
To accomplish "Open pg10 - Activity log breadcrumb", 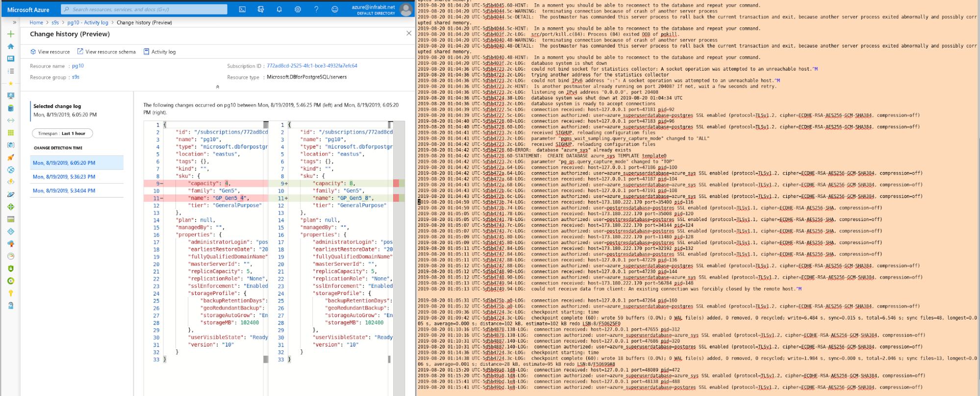I will [88, 23].
